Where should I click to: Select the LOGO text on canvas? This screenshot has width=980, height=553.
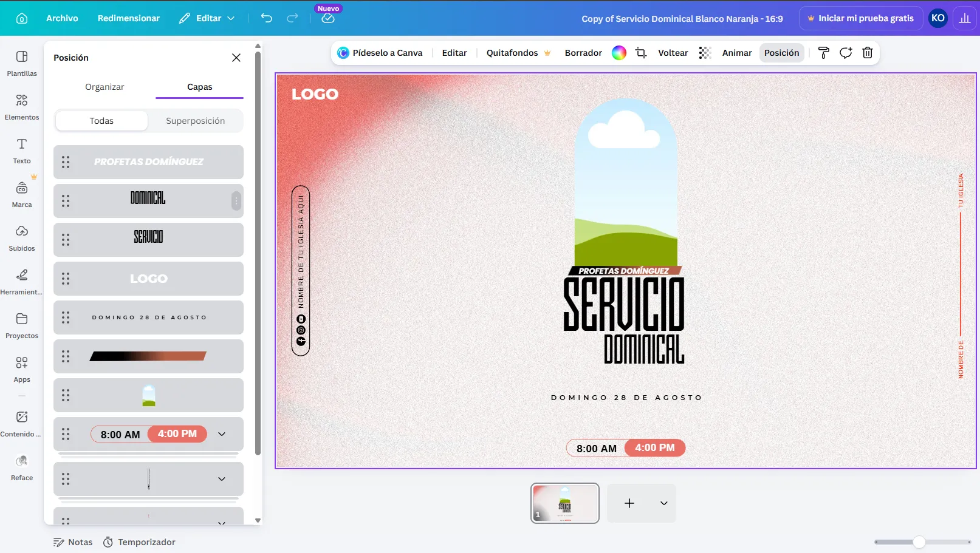pos(315,94)
